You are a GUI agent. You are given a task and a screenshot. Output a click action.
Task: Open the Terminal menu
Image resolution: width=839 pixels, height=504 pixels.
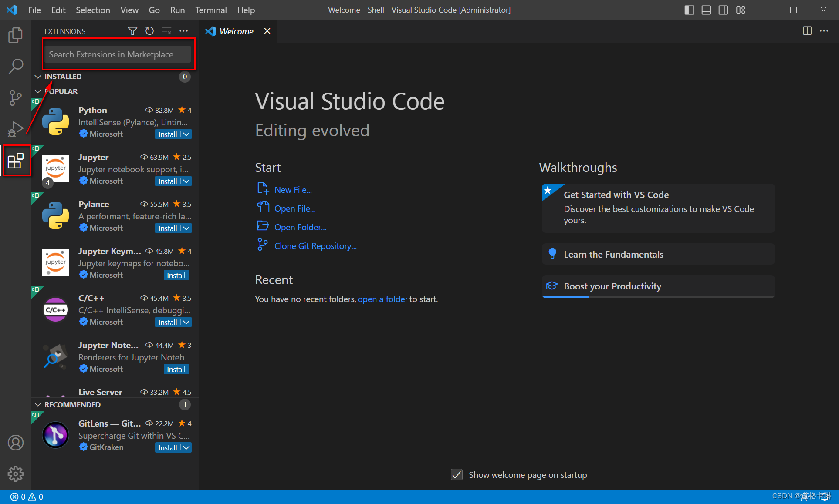click(x=211, y=10)
